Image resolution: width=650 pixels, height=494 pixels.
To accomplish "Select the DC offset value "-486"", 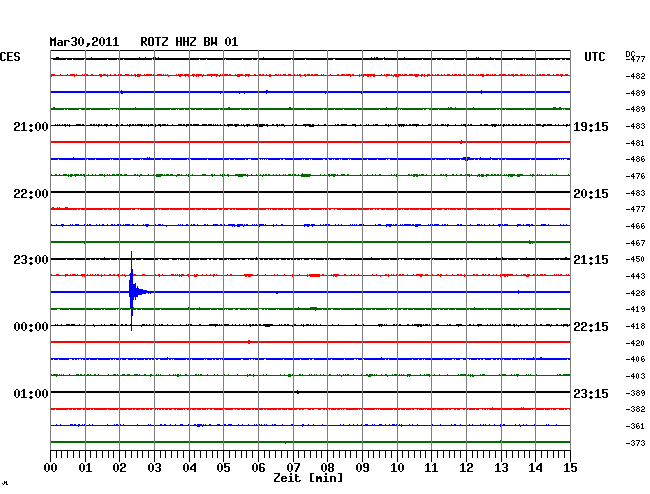I will tap(635, 159).
